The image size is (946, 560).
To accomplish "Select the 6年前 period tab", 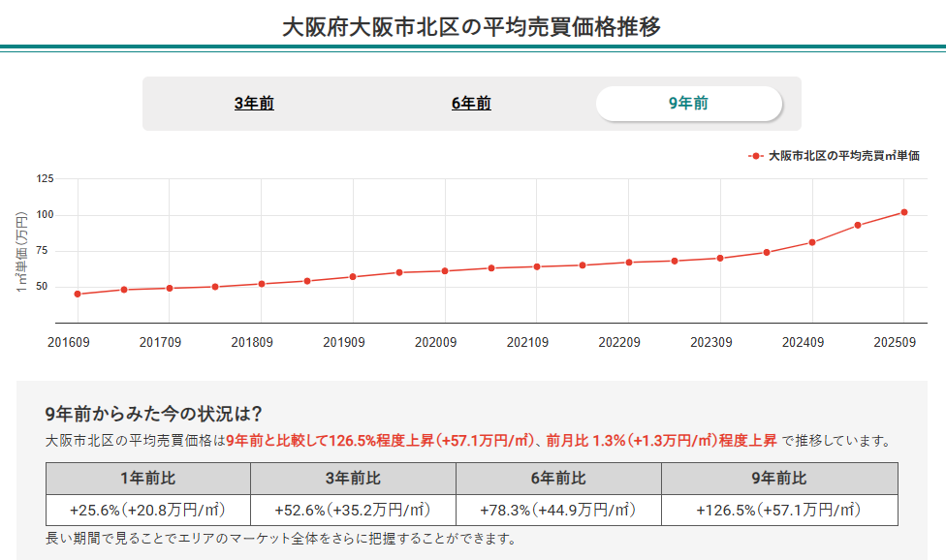I will pos(471,104).
